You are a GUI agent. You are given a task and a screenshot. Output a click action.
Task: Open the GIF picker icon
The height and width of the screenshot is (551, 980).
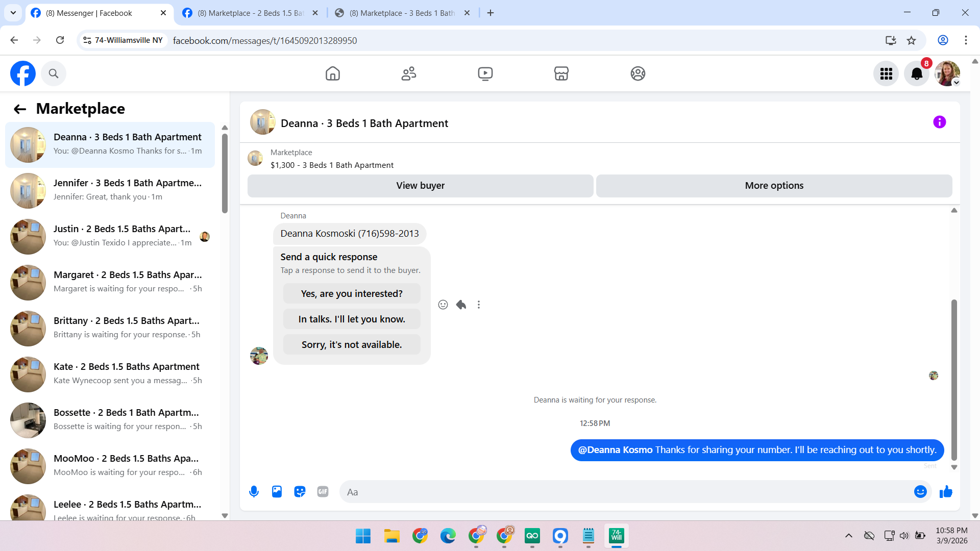point(323,492)
